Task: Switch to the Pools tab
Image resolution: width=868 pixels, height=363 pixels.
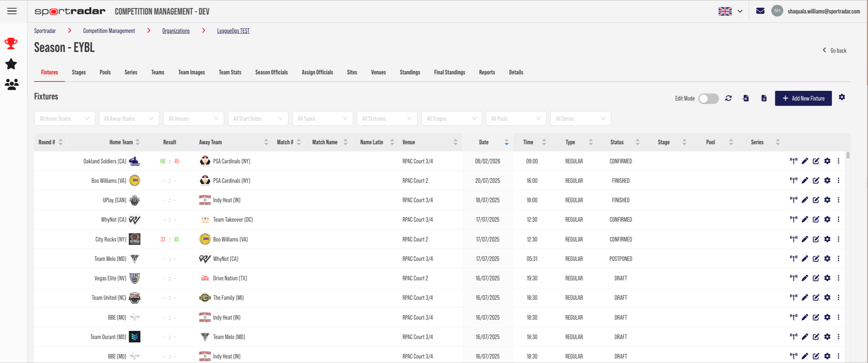Action: pos(105,72)
